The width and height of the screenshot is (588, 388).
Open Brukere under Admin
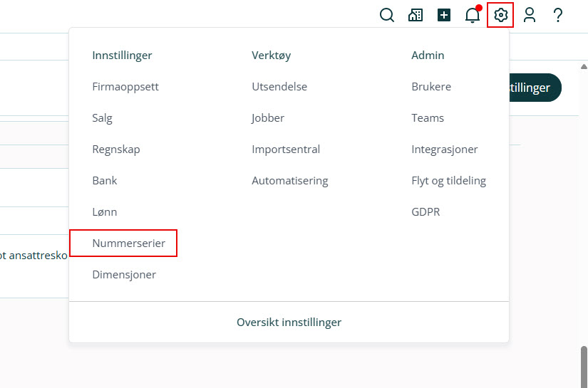(x=431, y=87)
